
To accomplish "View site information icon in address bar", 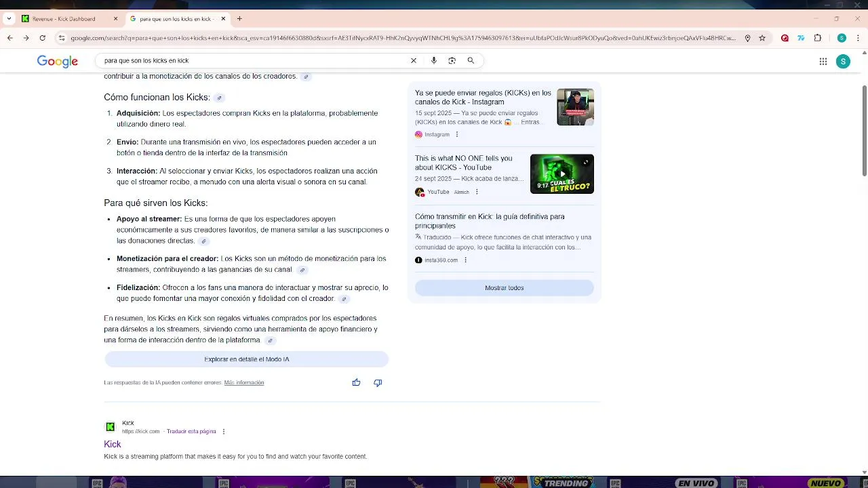I will (62, 38).
